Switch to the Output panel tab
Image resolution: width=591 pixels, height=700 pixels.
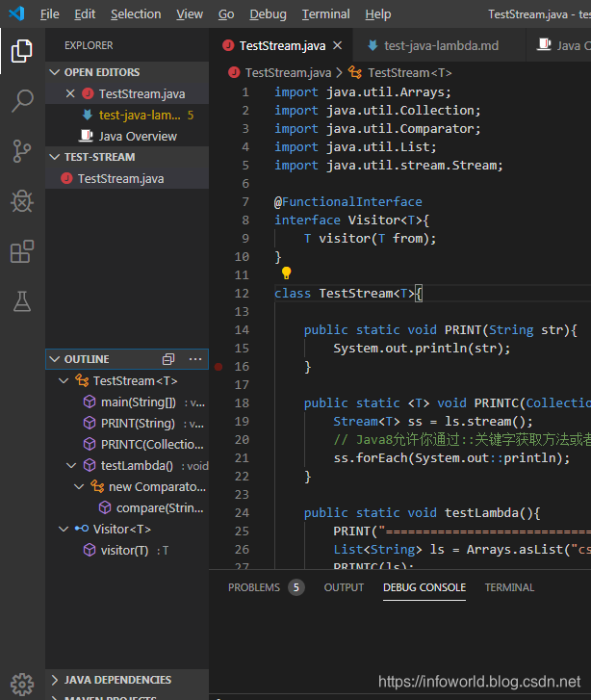click(344, 587)
